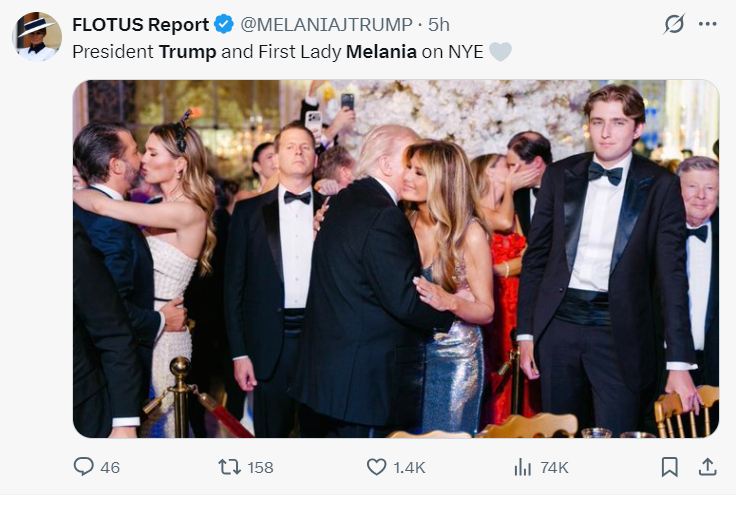Click the bold word Melania in caption

pos(381,52)
